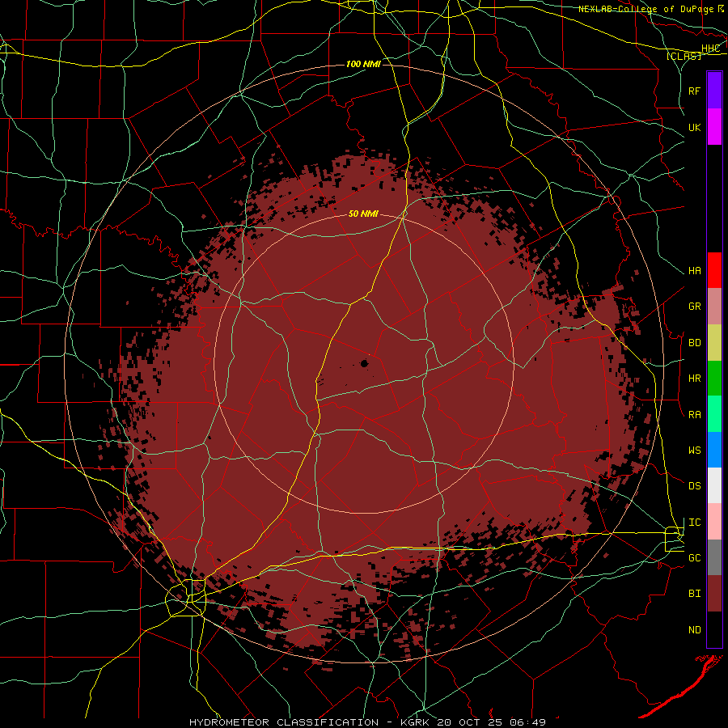Viewport: 728px width, 728px height.
Task: Click the HHC product code label
Action: (x=711, y=49)
